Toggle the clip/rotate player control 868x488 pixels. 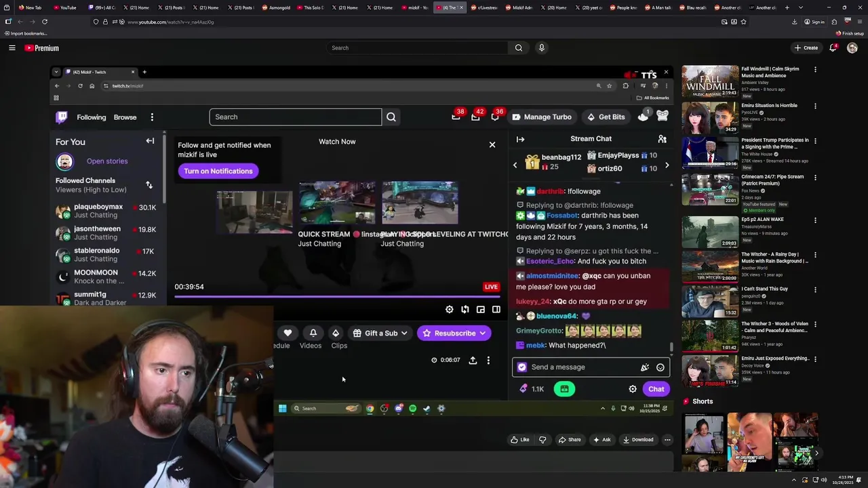(x=465, y=310)
